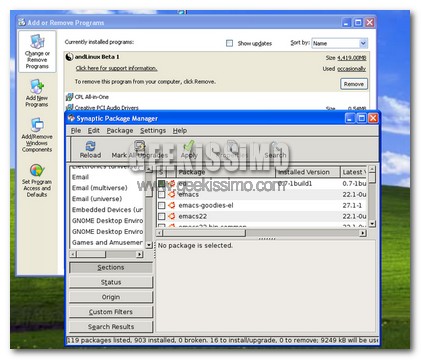Screen dimensions: 421x360
Task: Click the support information link
Action: [x=116, y=68]
